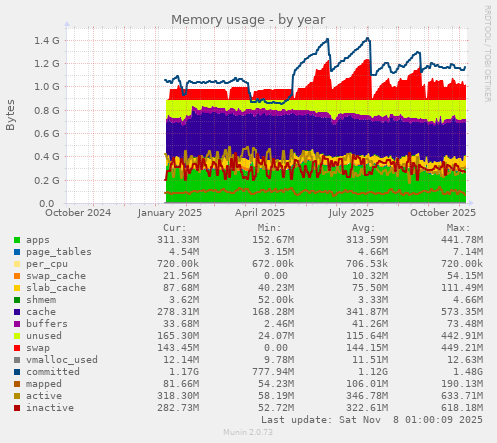The width and height of the screenshot is (497, 443).
Task: Click the 'slab_cache' legend label
Action: 56,288
